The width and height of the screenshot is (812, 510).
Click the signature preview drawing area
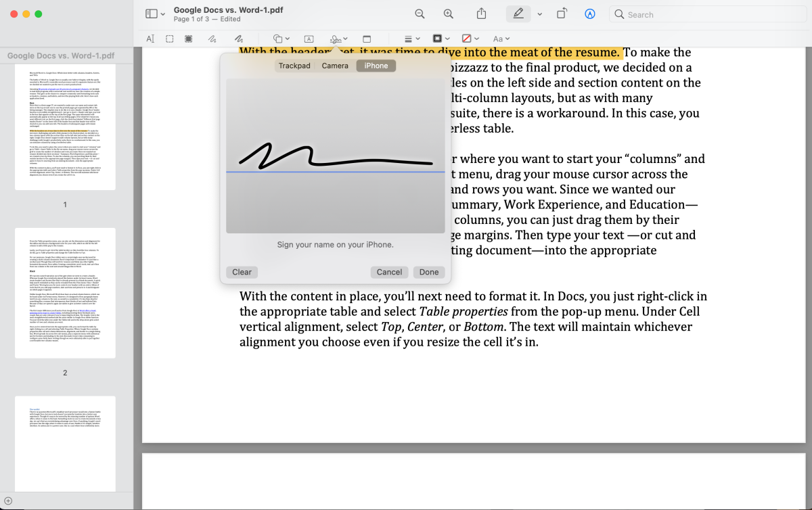(336, 154)
